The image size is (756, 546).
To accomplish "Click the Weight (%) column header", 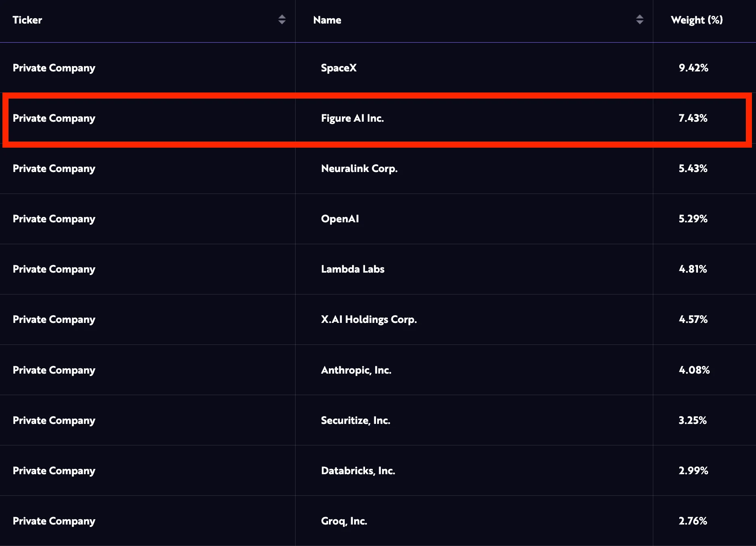I will coord(697,20).
